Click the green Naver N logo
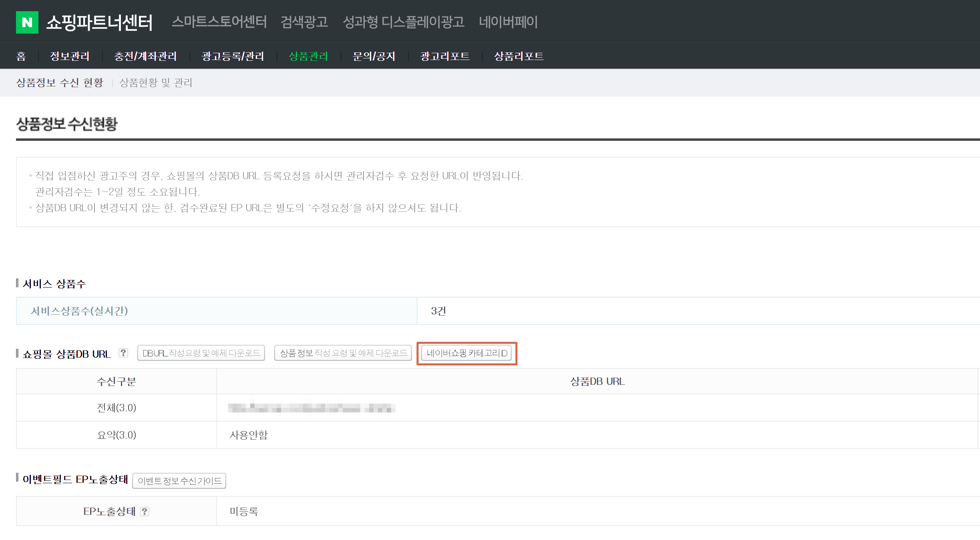 27,22
